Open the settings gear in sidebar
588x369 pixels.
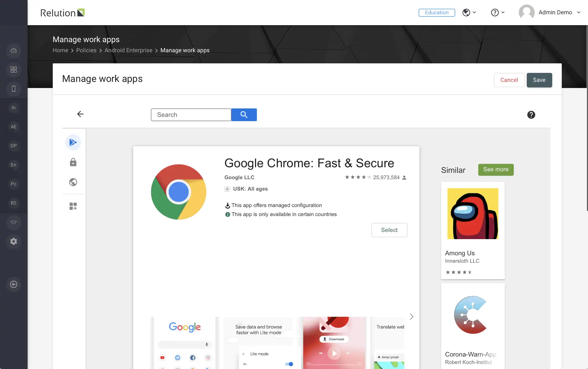[x=14, y=241]
